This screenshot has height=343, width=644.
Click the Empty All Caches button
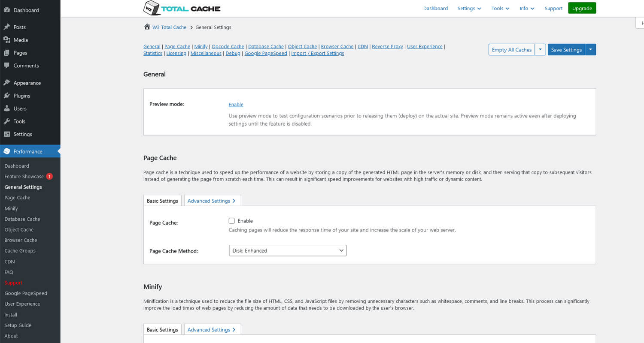click(x=511, y=50)
